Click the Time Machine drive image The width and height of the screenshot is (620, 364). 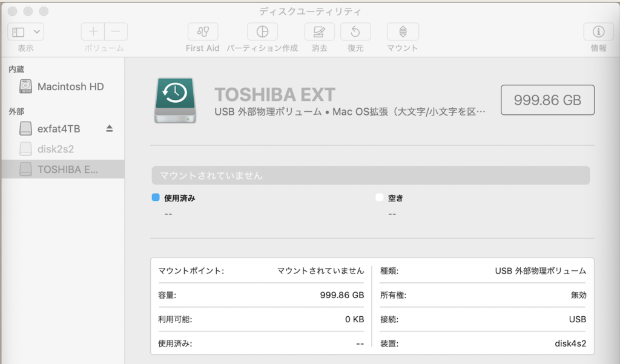point(175,100)
